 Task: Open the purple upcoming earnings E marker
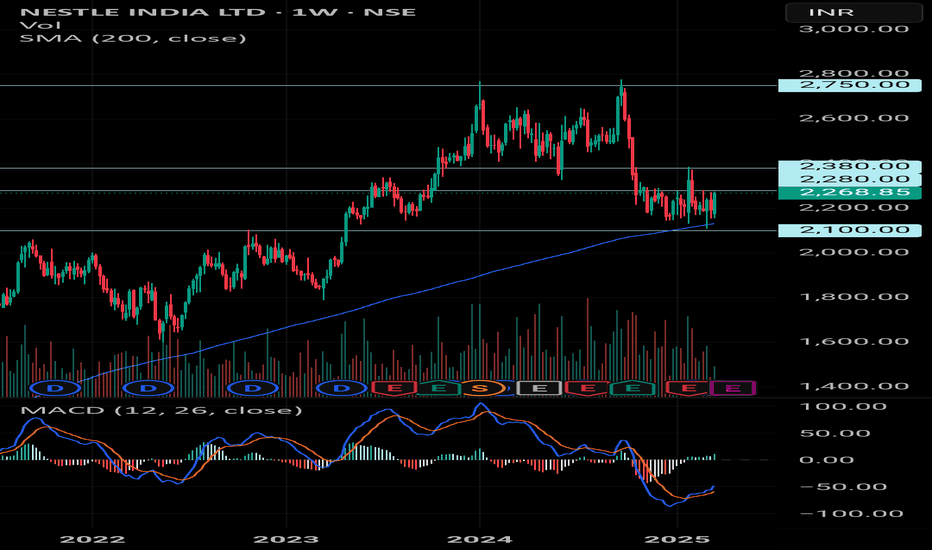733,389
